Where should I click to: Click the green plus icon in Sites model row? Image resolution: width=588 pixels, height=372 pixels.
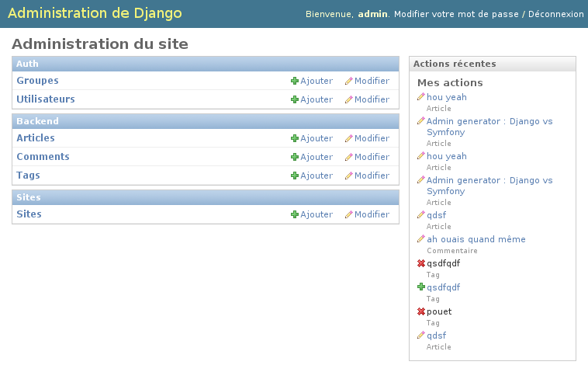pos(295,214)
